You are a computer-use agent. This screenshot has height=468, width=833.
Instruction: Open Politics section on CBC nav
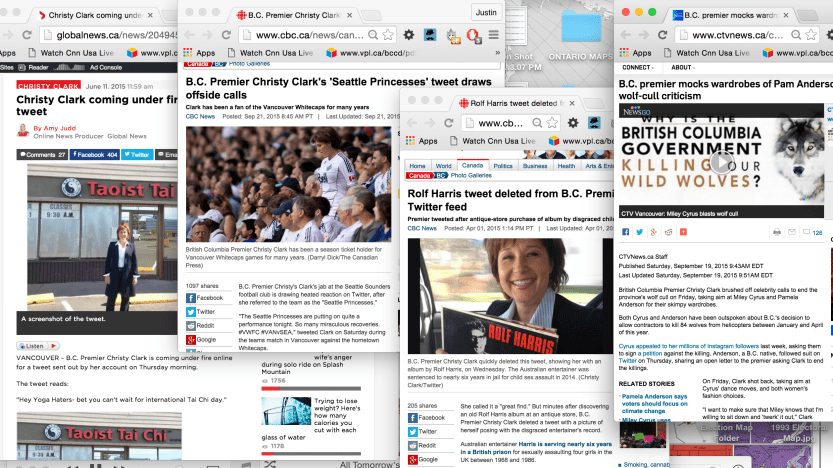[503, 166]
